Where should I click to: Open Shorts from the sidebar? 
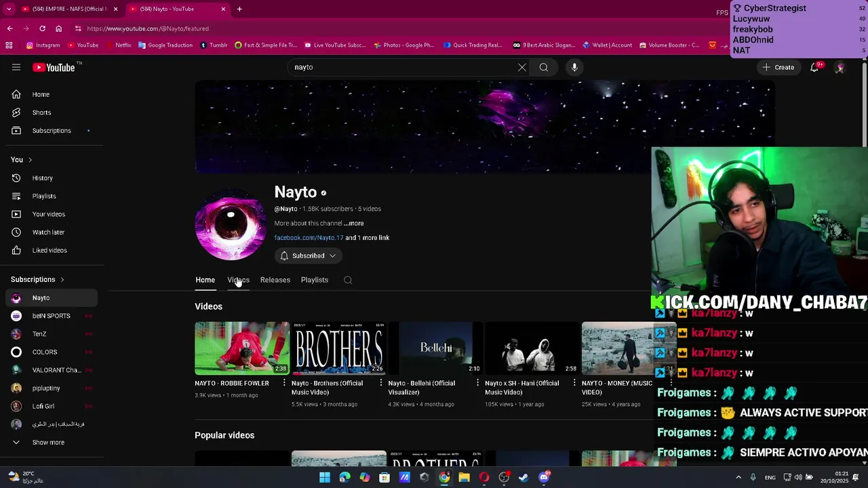tap(52, 113)
